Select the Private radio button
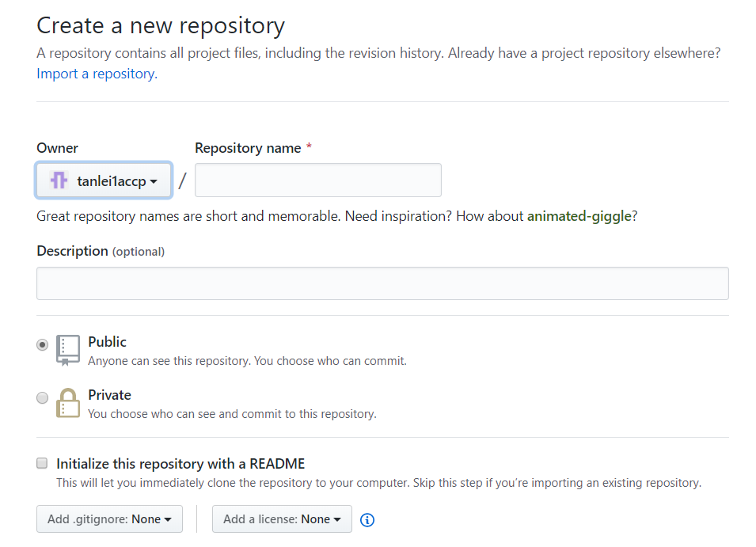 42,398
